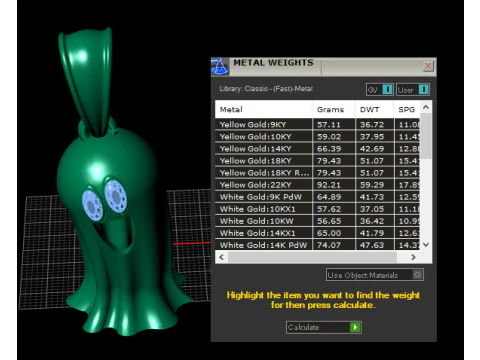
Task: Select the Yellow Gold:18KY row
Action: coord(317,161)
